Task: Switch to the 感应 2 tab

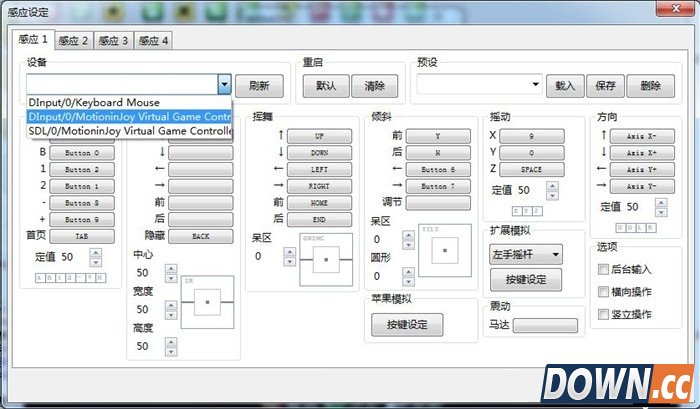Action: pos(73,41)
